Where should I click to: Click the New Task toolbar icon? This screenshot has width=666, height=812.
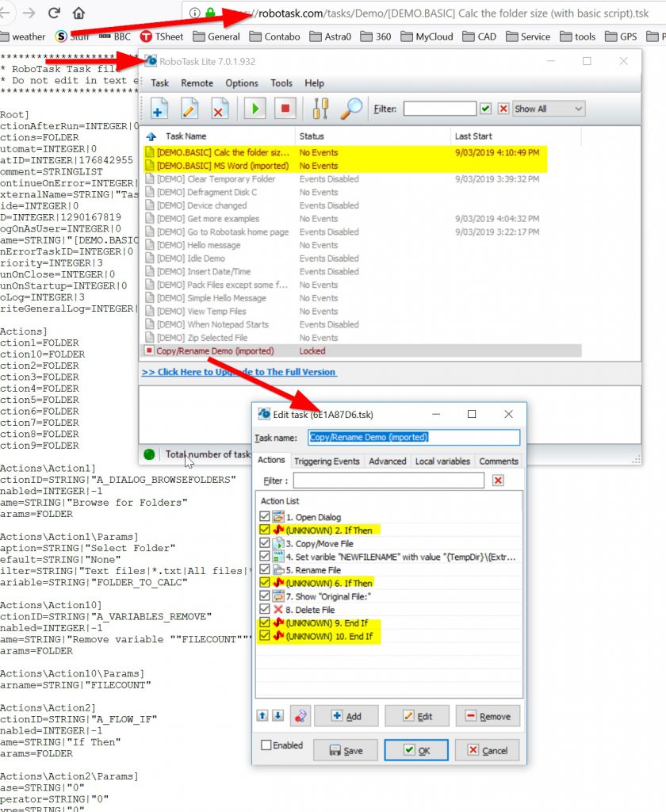[159, 109]
